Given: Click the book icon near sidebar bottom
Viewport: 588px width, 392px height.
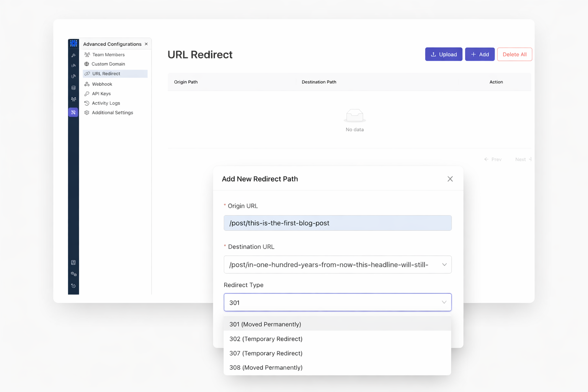Looking at the screenshot, I should point(73,263).
